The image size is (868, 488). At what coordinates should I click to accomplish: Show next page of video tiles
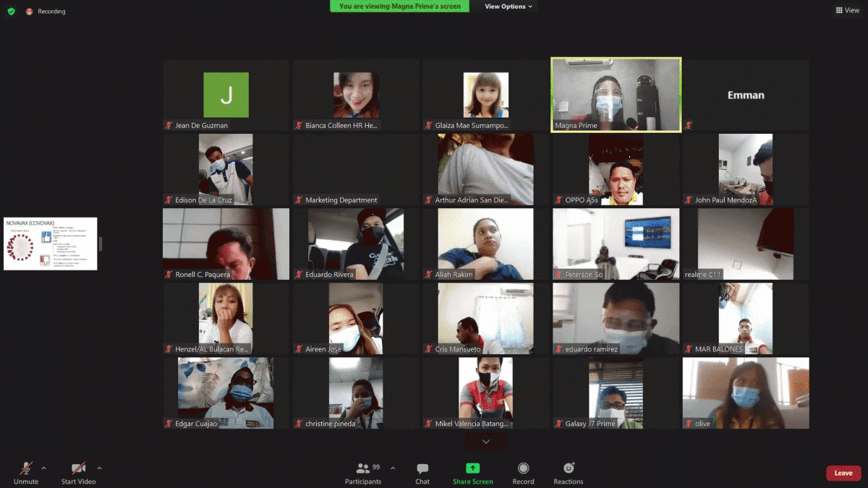pyautogui.click(x=486, y=441)
